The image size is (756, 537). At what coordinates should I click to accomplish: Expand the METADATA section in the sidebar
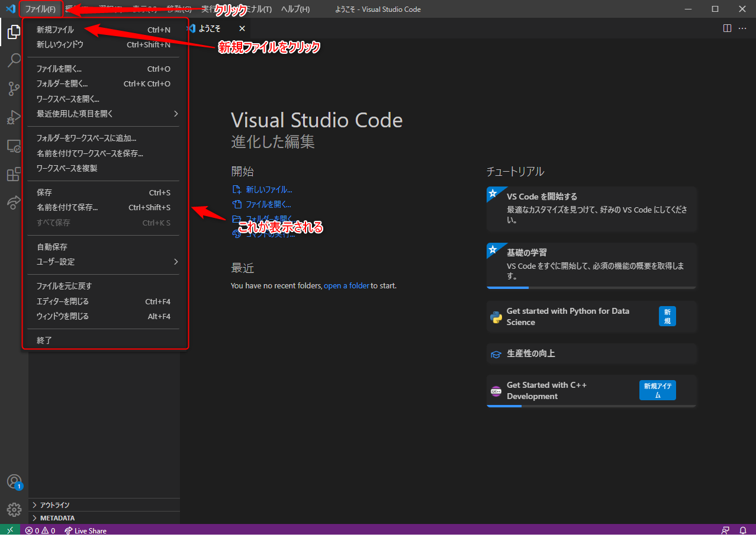(104, 518)
